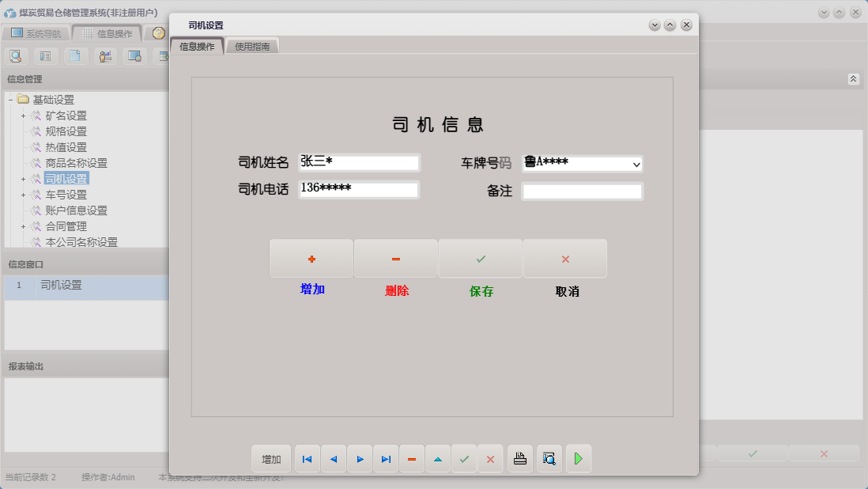The width and height of the screenshot is (868, 489).
Task: Go to the last record in the navigator
Action: pos(386,458)
